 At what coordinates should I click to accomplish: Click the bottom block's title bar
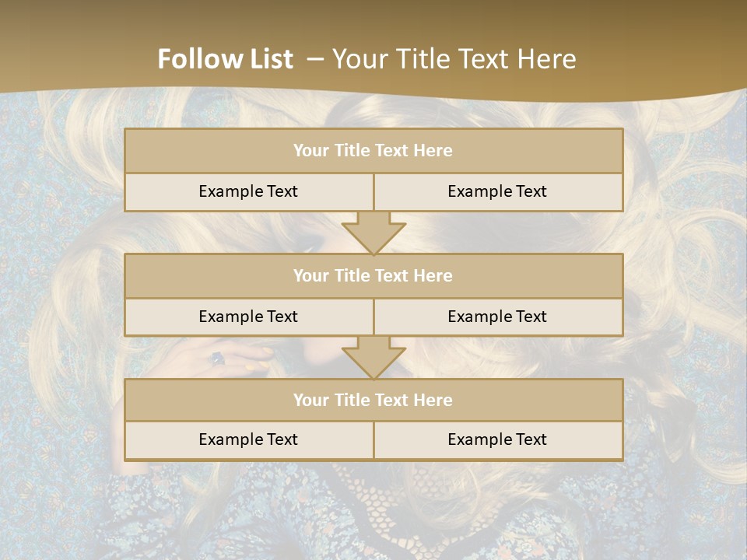(373, 400)
